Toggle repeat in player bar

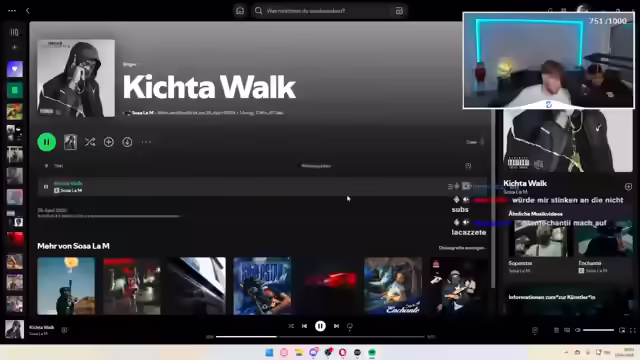click(350, 326)
